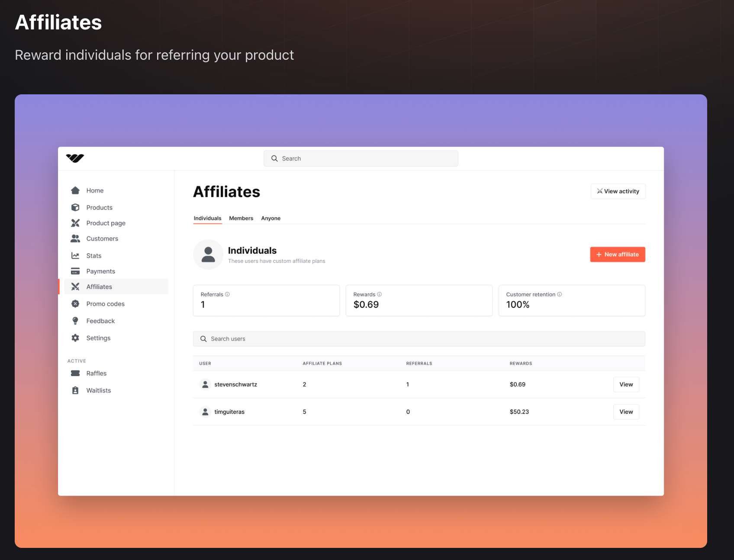Screen dimensions: 734x560
Task: Open Promo codes in the sidebar
Action: click(x=116, y=304)
